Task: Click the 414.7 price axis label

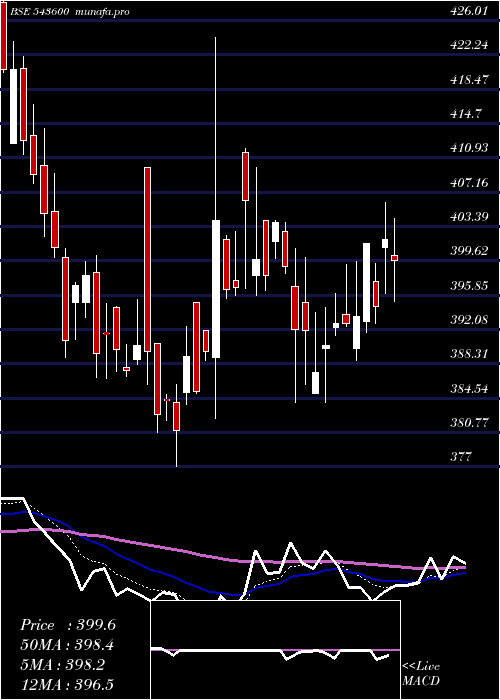Action: pos(465,113)
